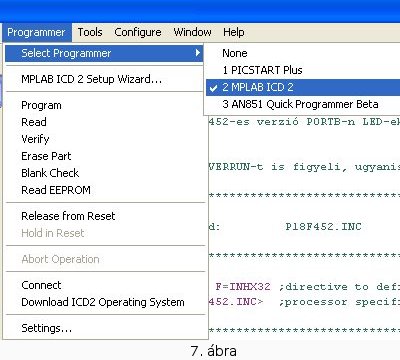Screen dimensions: 400x360
Task: Open the Tools menu
Action: click(90, 32)
